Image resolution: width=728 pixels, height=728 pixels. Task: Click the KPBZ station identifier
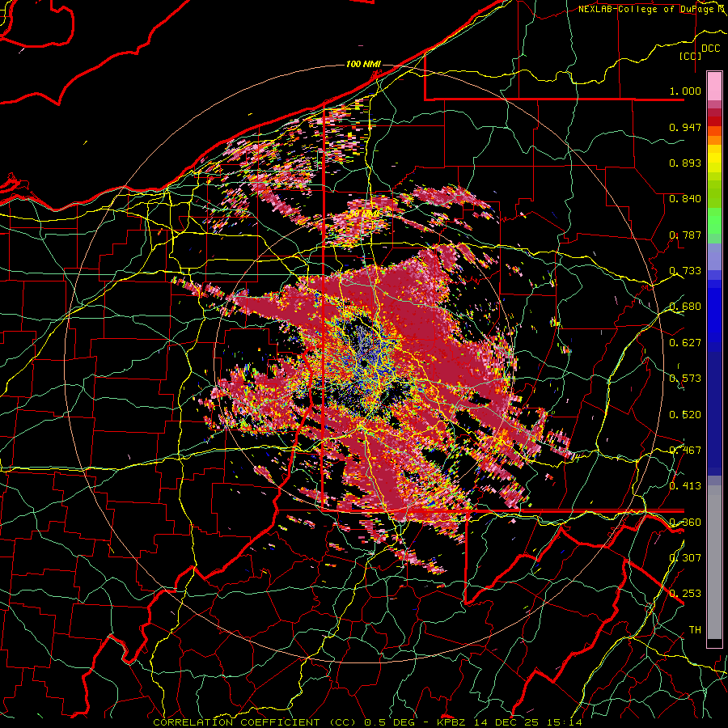point(453,722)
